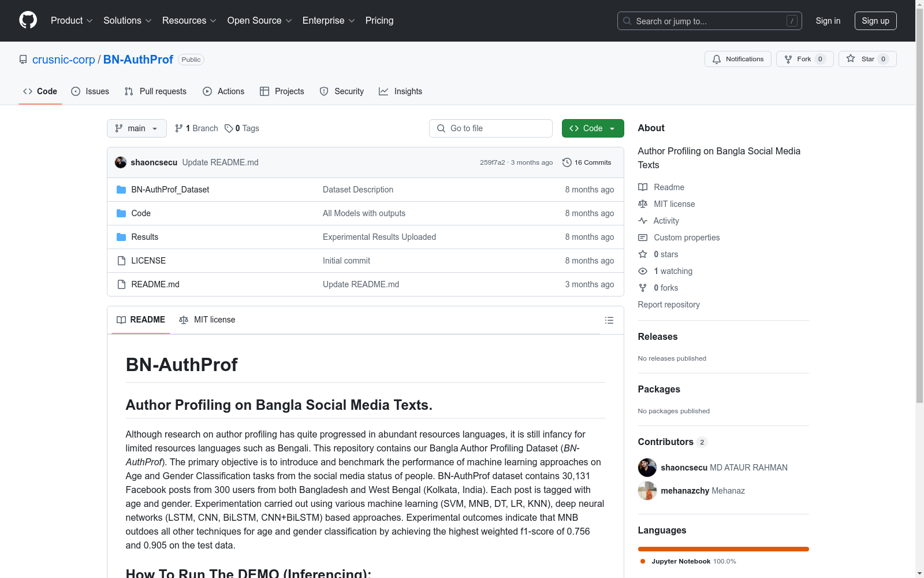Select the repository Code tab

pyautogui.click(x=40, y=91)
